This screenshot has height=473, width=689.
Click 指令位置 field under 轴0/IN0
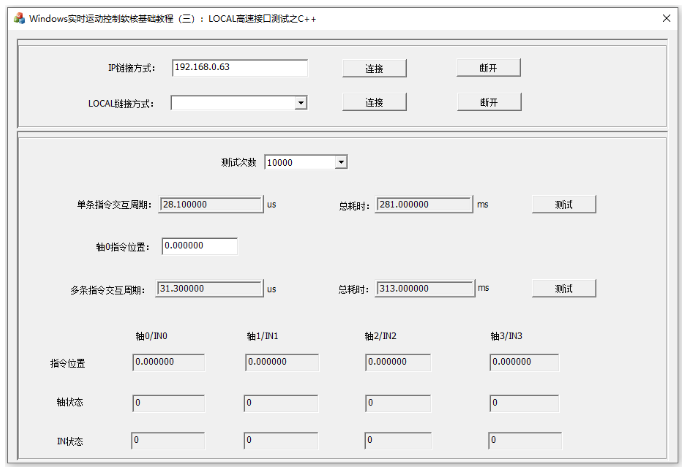pos(168,362)
